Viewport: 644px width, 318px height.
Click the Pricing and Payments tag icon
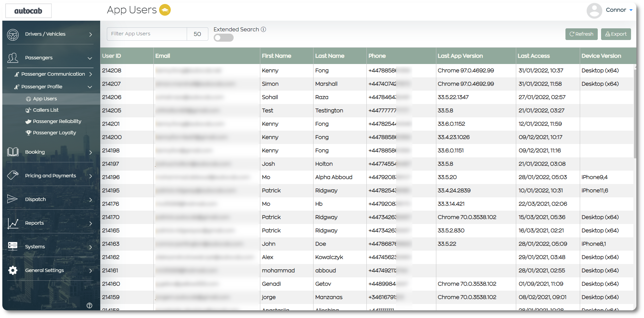click(13, 176)
